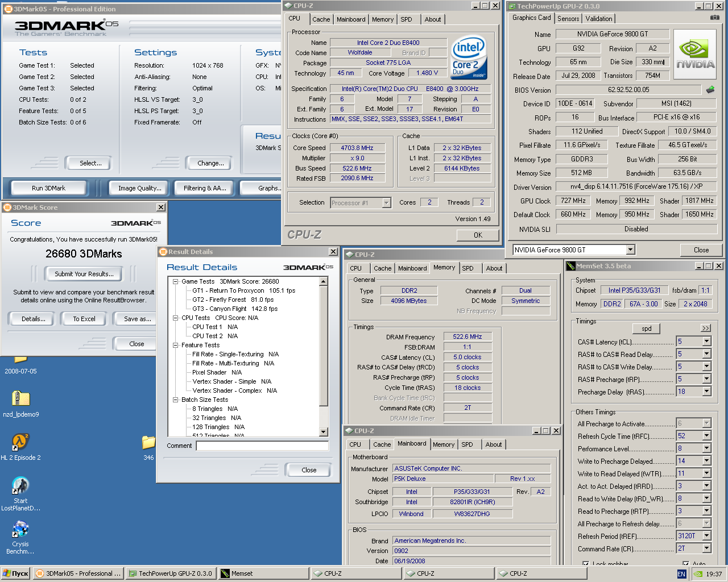Screen dimensions: 728x582
Task: Open About tab in CPU-Z motherboard window
Action: 494,444
